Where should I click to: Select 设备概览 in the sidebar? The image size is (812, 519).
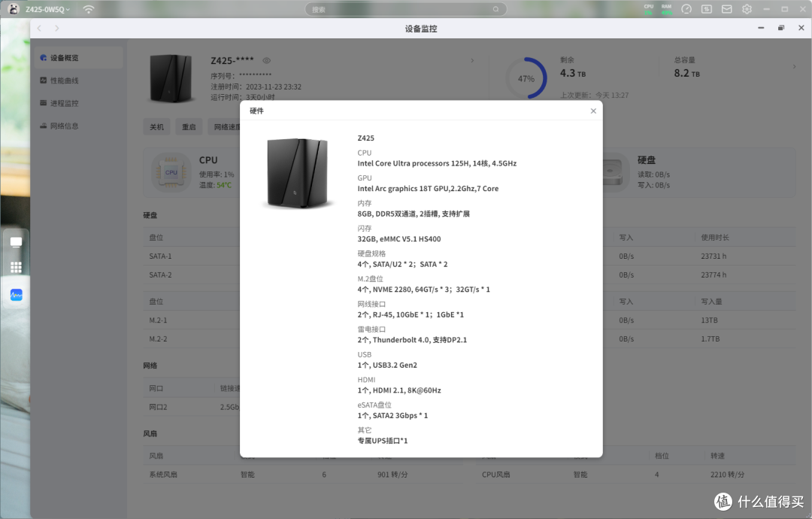click(x=79, y=58)
